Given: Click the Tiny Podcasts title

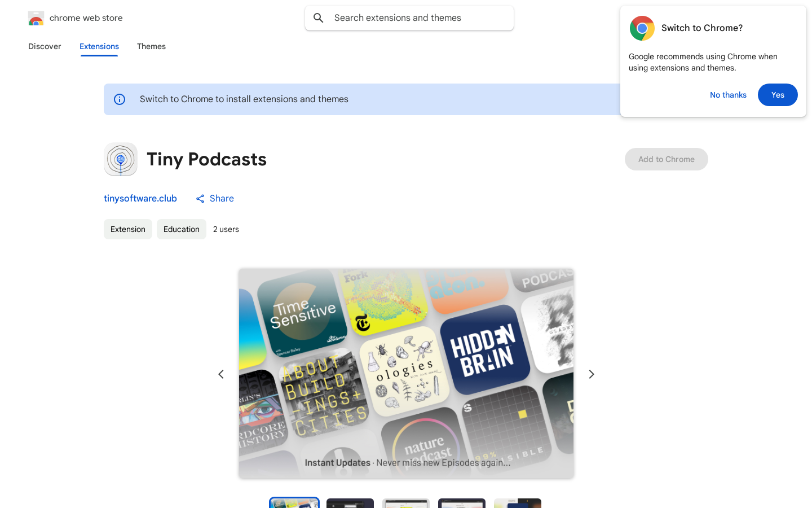Looking at the screenshot, I should [206, 159].
